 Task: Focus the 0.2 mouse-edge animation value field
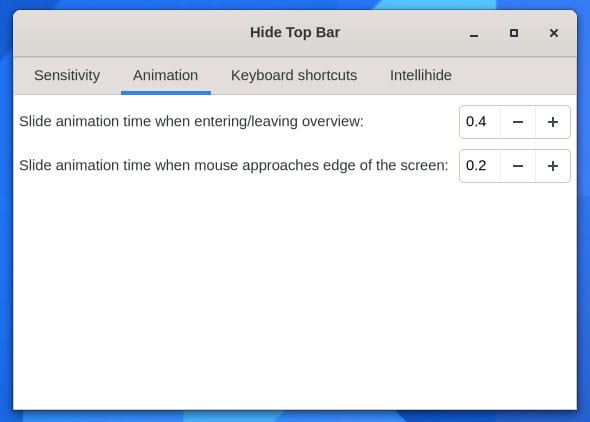(480, 166)
